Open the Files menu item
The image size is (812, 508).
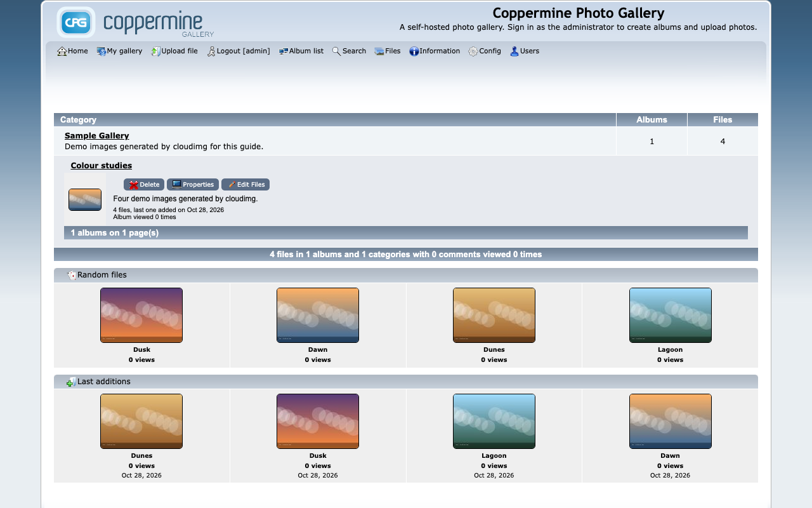(x=388, y=51)
